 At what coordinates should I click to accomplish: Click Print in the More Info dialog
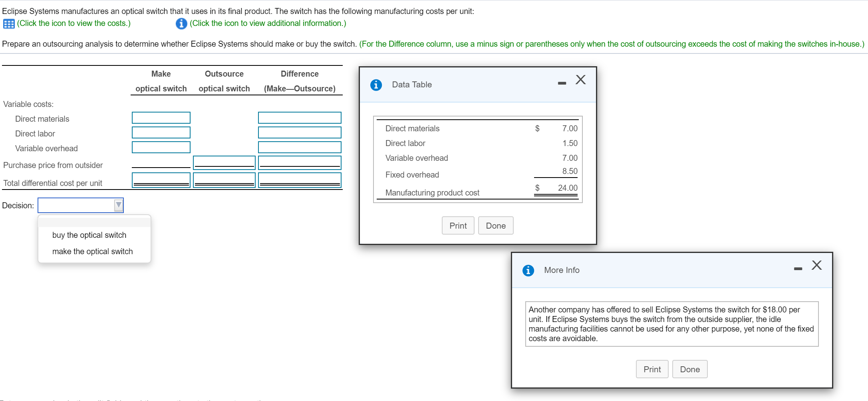[652, 369]
